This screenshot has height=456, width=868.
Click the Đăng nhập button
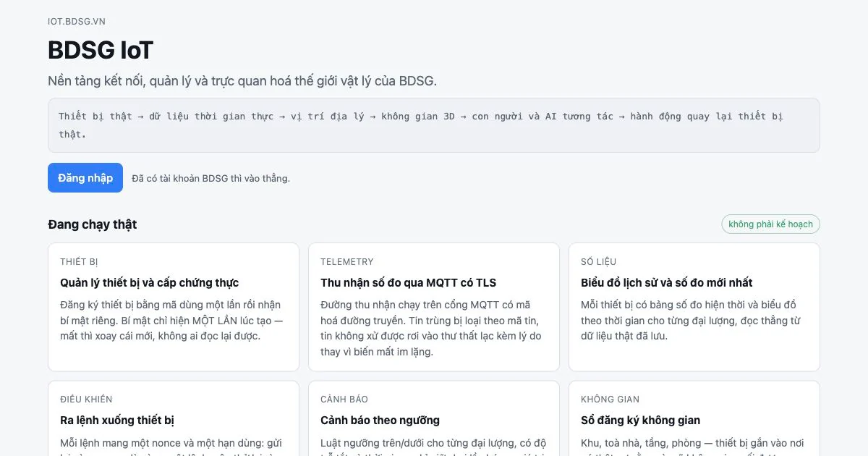85,178
